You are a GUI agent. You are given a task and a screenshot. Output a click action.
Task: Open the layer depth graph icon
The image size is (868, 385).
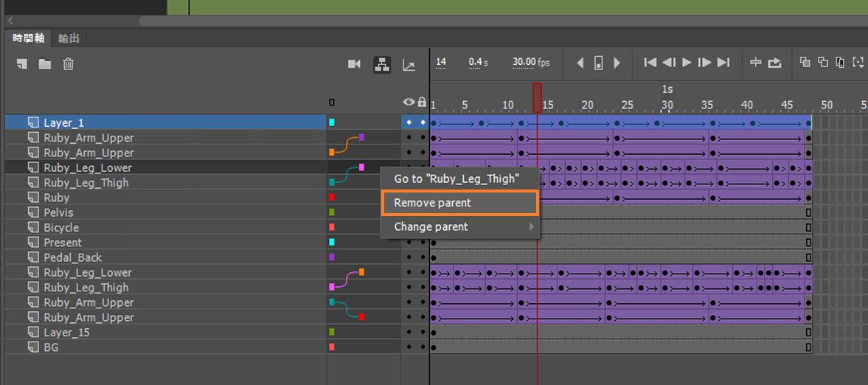pos(409,65)
